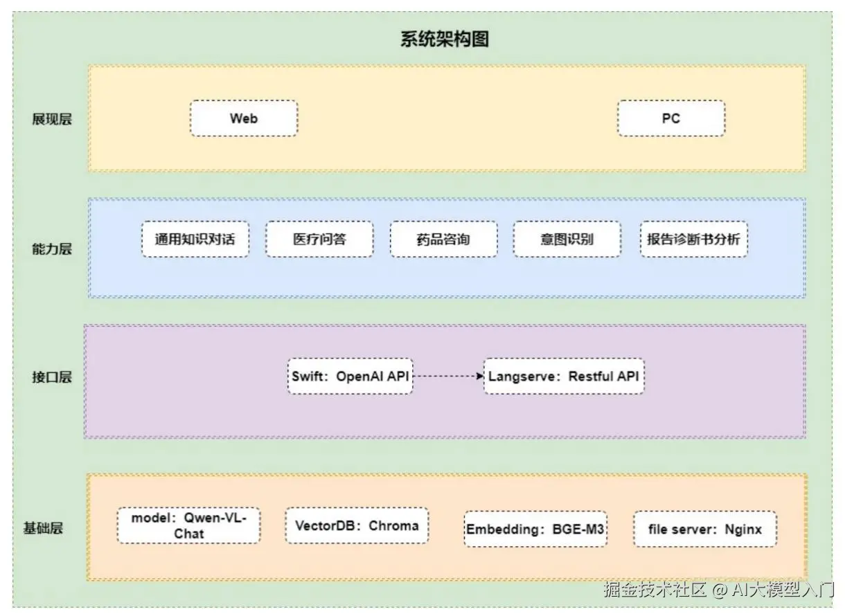This screenshot has width=852, height=616.
Task: Open the 医疗问答 module
Action: coord(320,239)
